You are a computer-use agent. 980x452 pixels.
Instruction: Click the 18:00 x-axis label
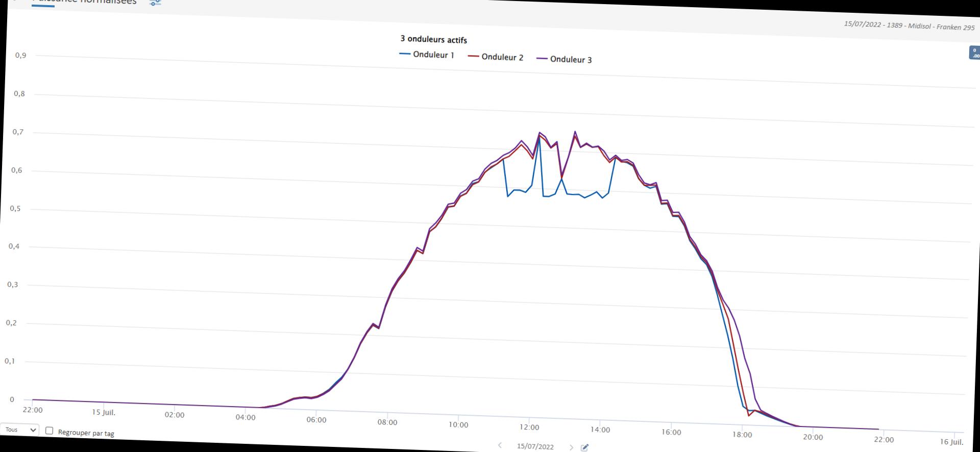[x=742, y=435]
